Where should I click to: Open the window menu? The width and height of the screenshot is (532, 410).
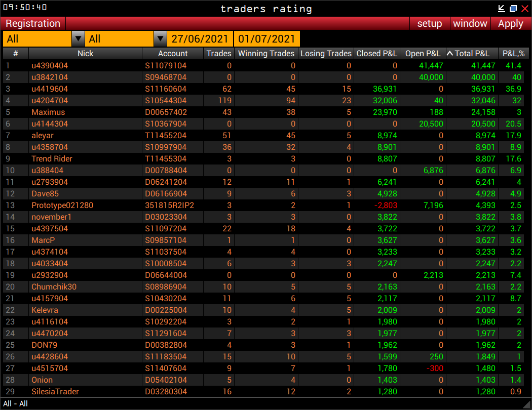point(470,23)
